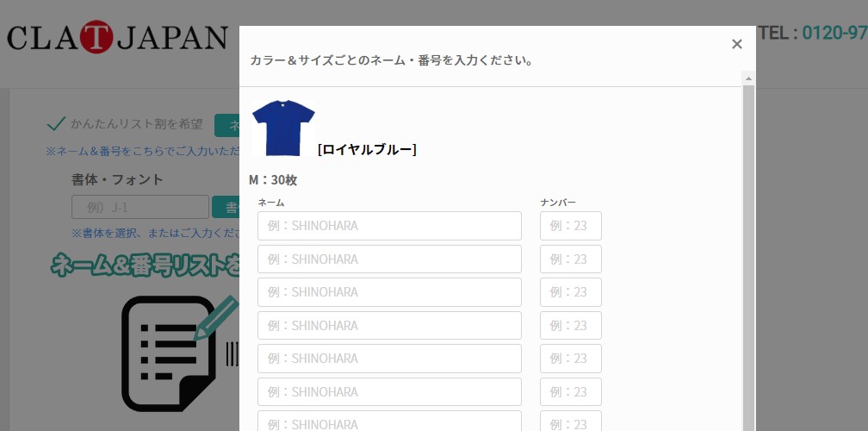Focus the second name input field

389,259
